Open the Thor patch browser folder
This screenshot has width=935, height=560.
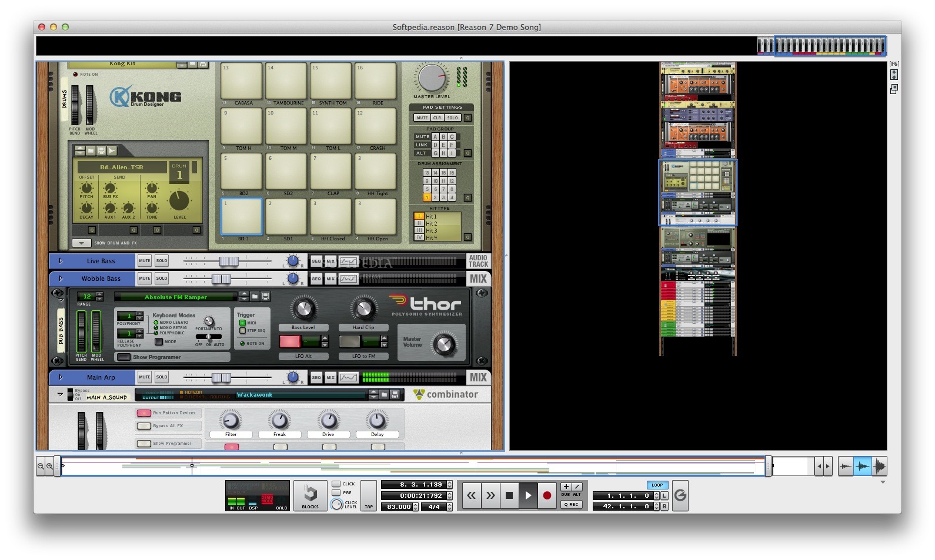tap(255, 297)
